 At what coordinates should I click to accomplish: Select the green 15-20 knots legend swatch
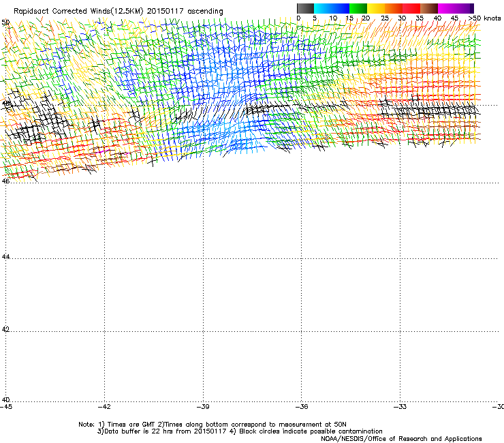[358, 8]
